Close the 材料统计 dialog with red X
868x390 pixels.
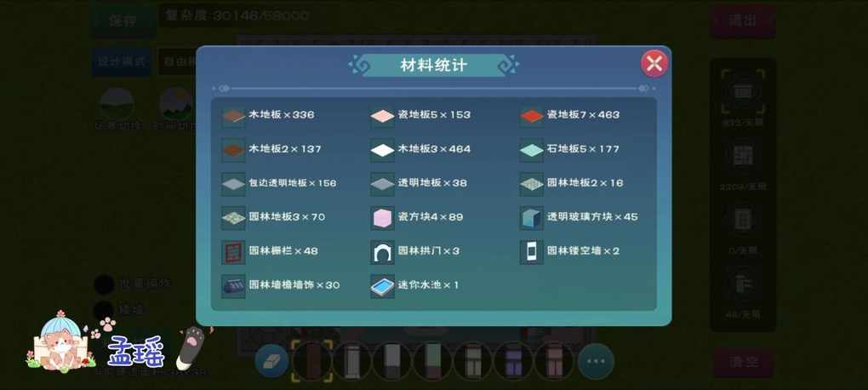pyautogui.click(x=654, y=64)
